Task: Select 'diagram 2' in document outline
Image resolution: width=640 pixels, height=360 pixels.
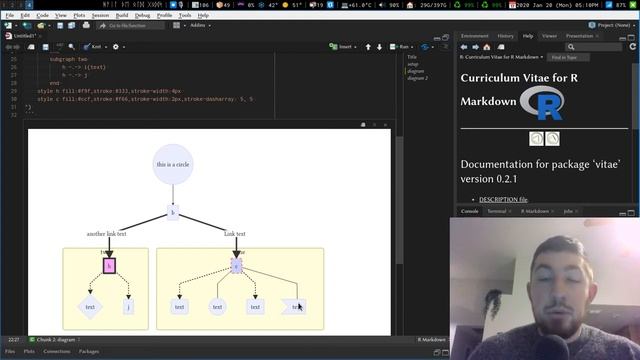Action: pyautogui.click(x=417, y=78)
